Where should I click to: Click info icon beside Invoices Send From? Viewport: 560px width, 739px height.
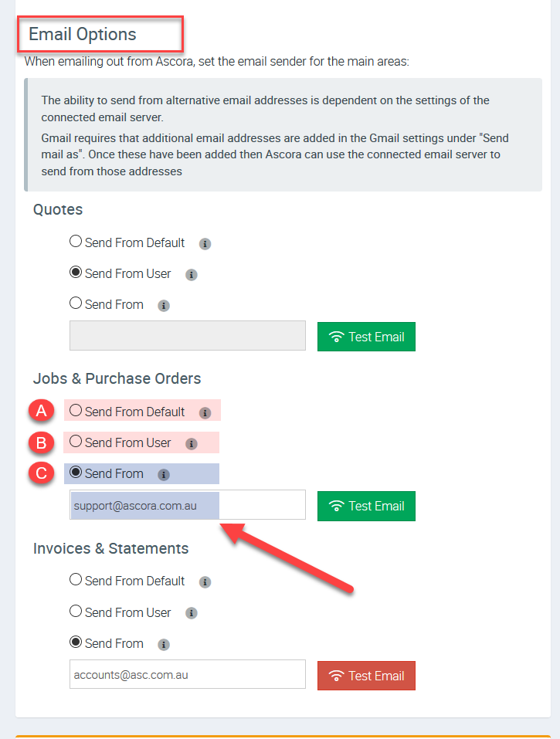[x=164, y=645]
